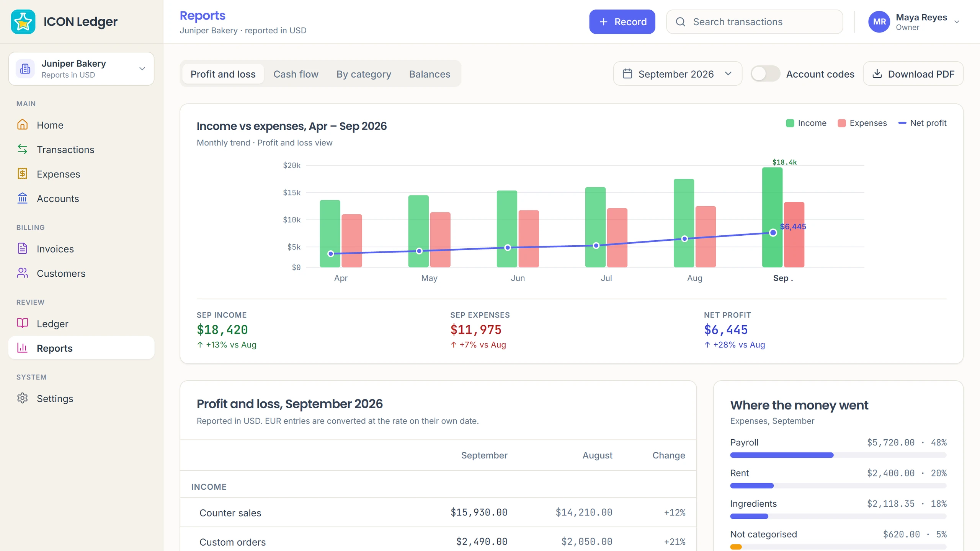Toggle the Account codes switch
980x551 pixels.
pos(765,73)
